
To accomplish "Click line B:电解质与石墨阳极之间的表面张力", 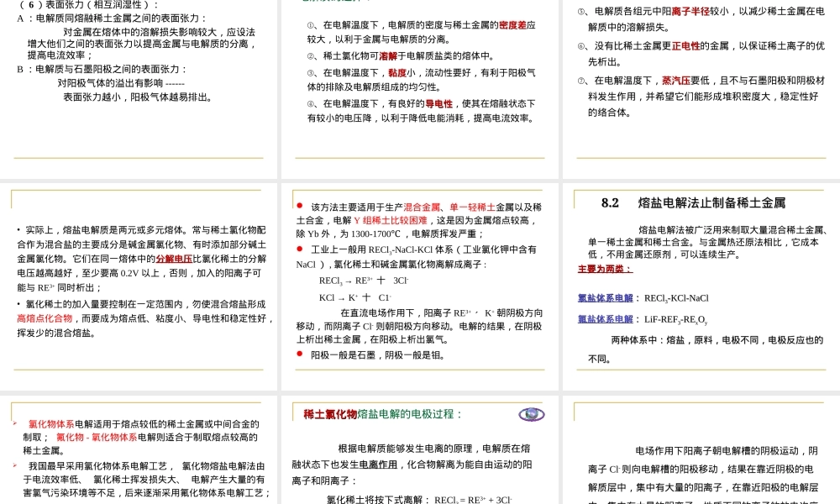I will [102, 69].
